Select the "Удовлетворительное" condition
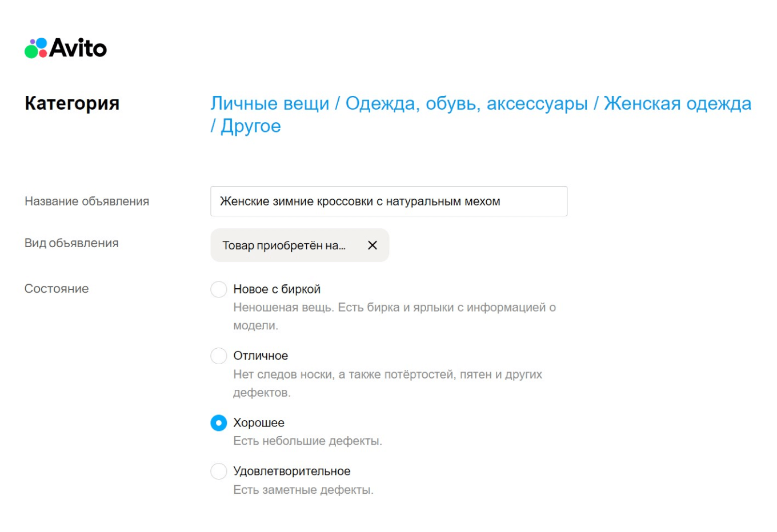Viewport: 777px width, 532px height. click(219, 470)
